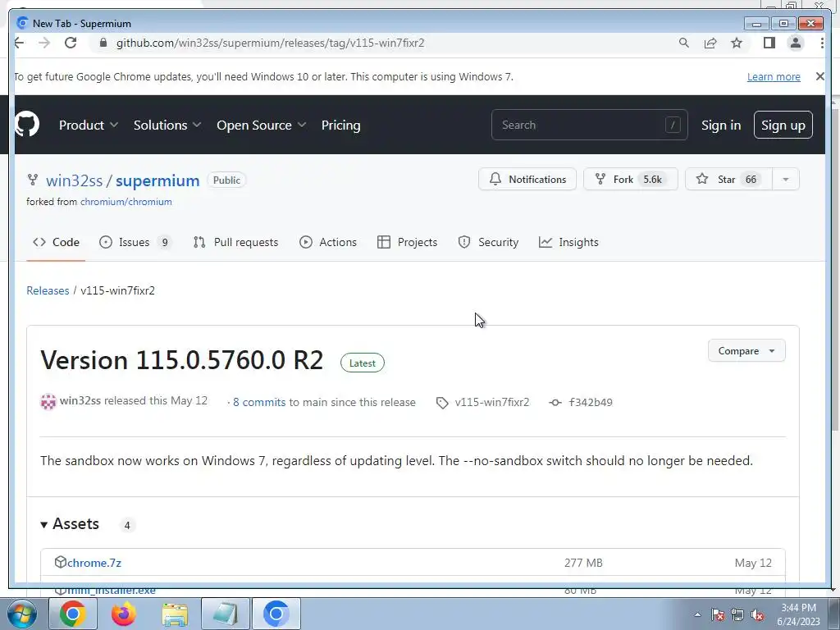The height and width of the screenshot is (630, 840).
Task: Click the Sign up button
Action: pyautogui.click(x=783, y=125)
